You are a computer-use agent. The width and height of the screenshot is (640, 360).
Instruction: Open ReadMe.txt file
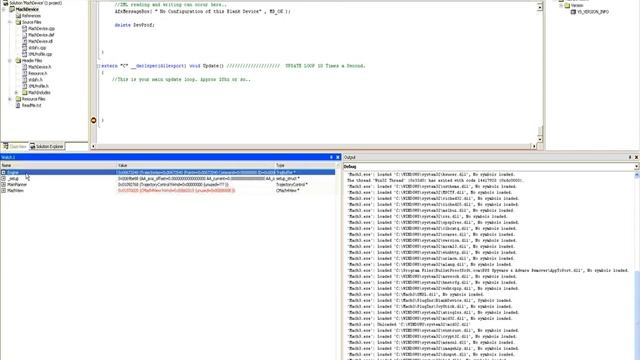pyautogui.click(x=31, y=105)
